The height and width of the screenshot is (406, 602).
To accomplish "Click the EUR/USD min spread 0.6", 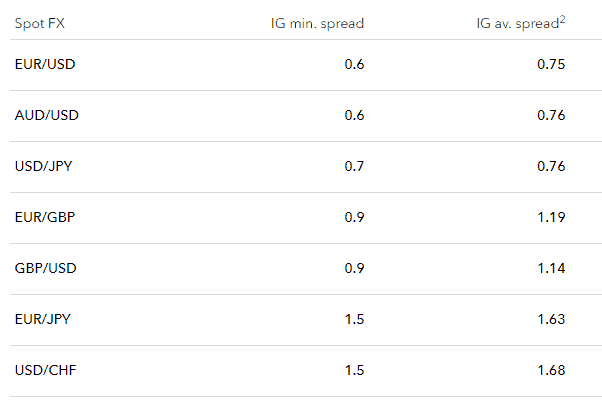I will [354, 64].
